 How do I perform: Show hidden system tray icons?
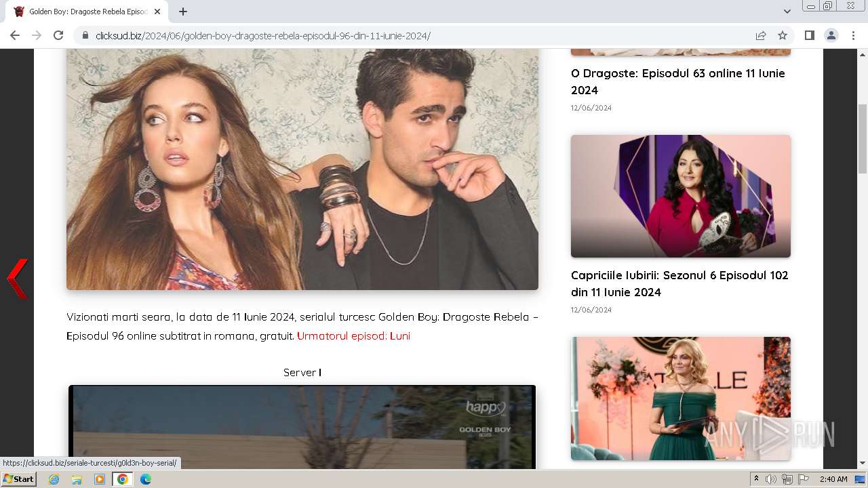click(757, 479)
